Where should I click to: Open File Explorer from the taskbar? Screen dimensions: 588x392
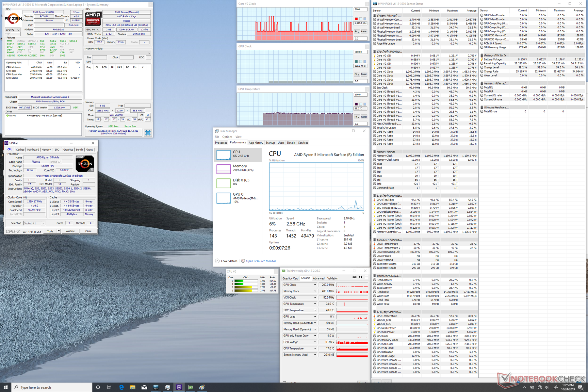coord(133,387)
